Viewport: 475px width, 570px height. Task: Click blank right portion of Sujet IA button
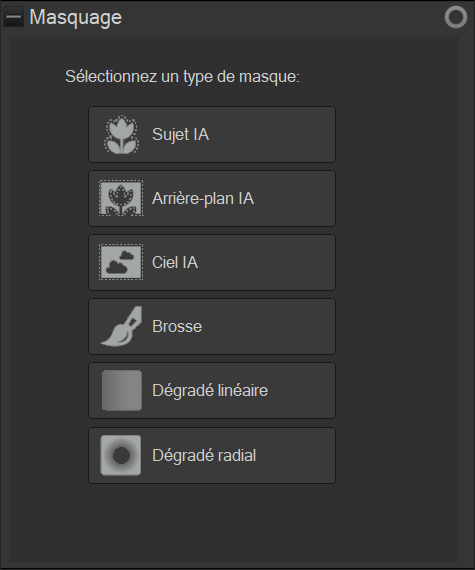pyautogui.click(x=273, y=135)
